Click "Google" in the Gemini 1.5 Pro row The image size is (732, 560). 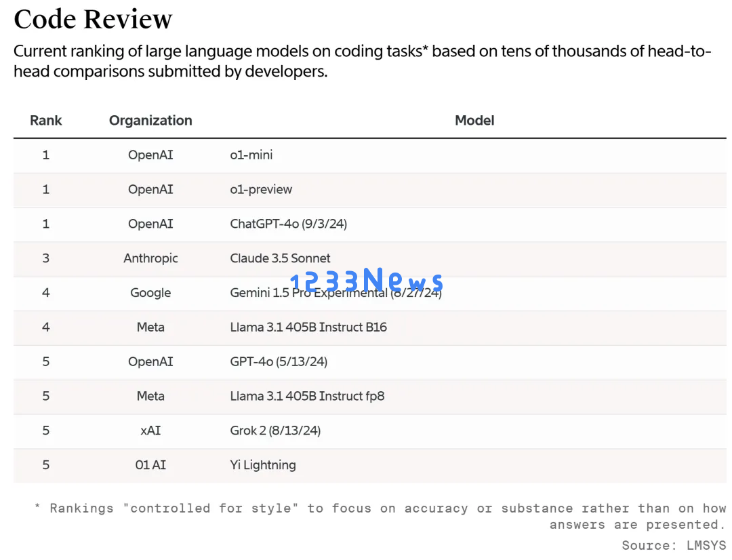tap(150, 293)
